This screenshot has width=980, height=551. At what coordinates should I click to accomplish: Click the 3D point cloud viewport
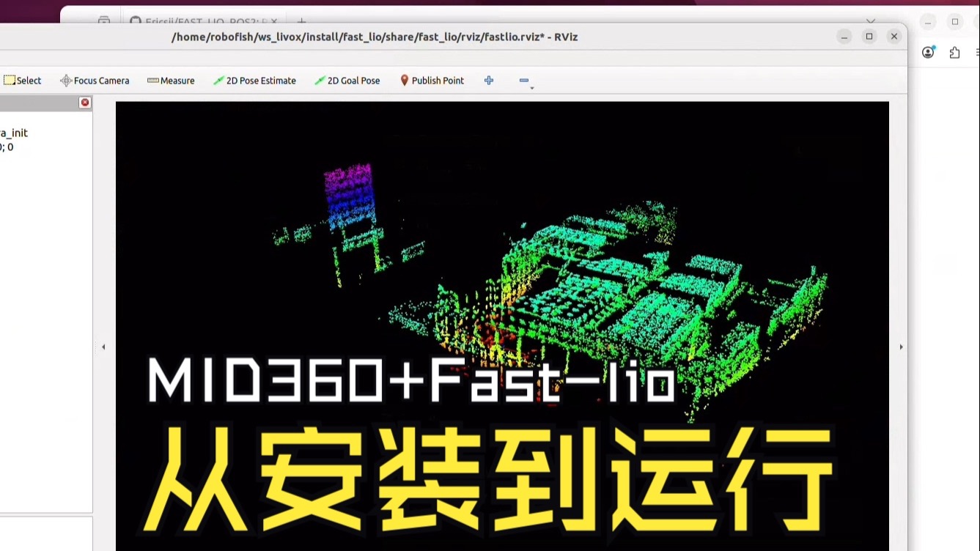point(502,326)
